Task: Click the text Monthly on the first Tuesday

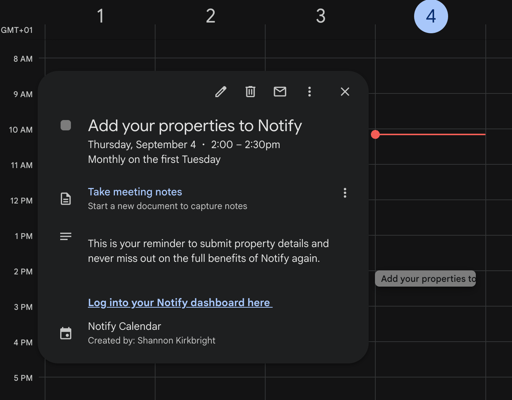Action: [x=154, y=160]
